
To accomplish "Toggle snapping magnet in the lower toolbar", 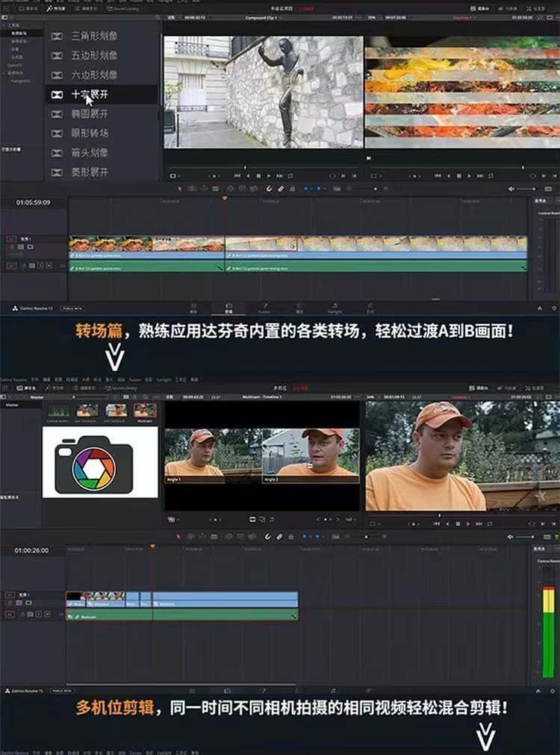I will click(268, 536).
